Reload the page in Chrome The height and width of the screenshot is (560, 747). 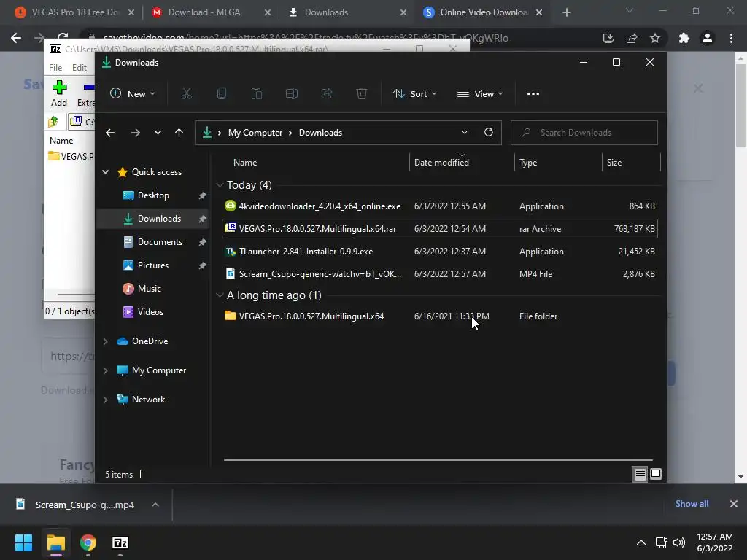point(63,38)
